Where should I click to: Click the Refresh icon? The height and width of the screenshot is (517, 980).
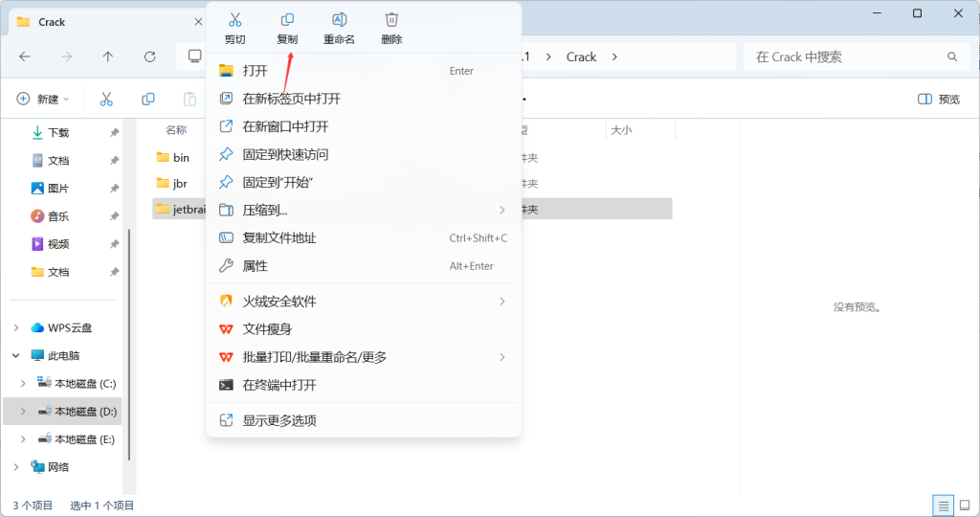(x=150, y=56)
